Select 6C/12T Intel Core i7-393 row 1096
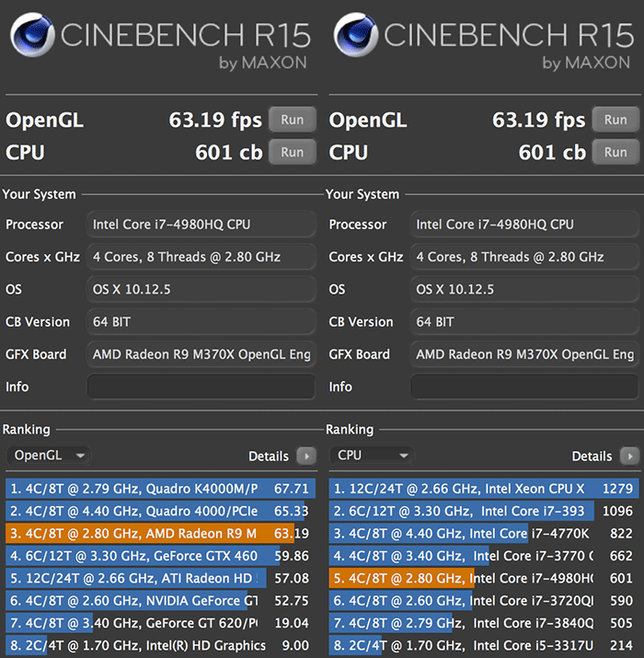 point(484,511)
